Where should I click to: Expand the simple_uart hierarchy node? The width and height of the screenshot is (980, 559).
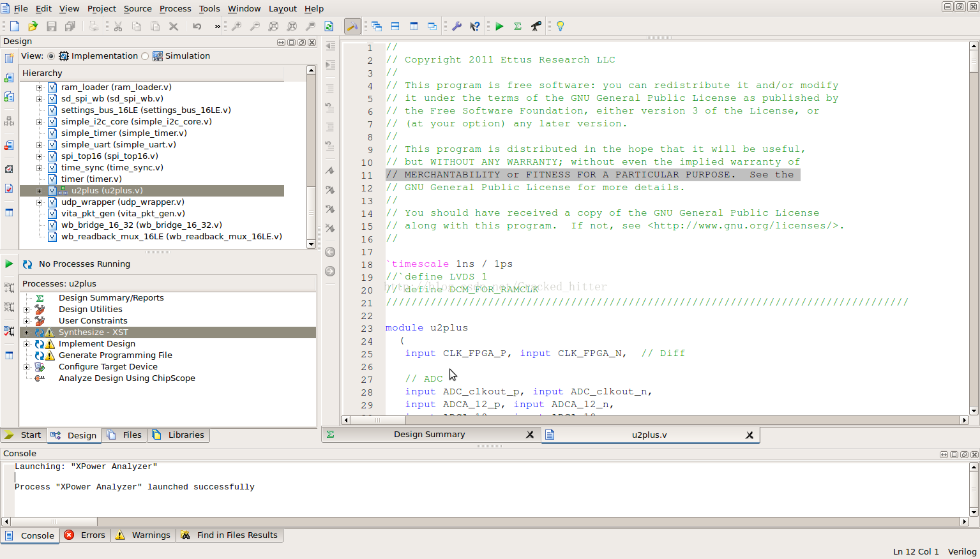pos(40,145)
